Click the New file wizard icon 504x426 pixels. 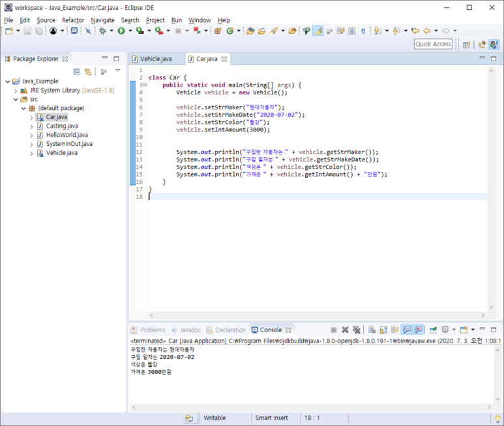coord(9,31)
